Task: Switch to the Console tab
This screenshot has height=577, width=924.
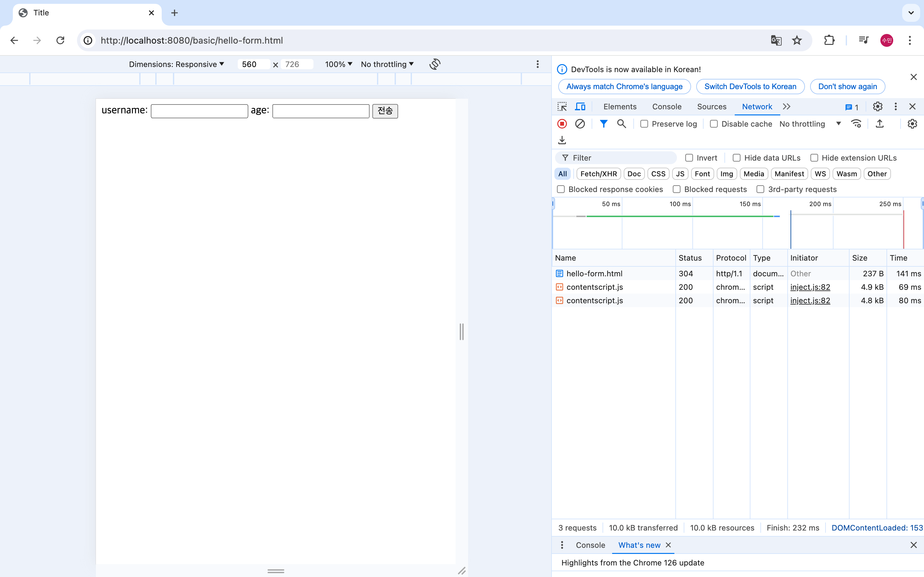Action: click(666, 106)
